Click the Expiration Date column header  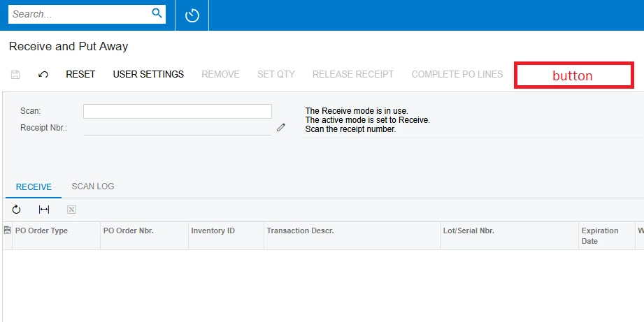607,236
